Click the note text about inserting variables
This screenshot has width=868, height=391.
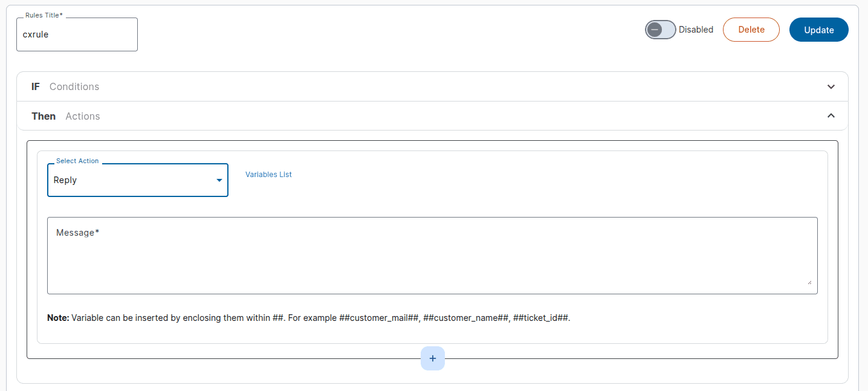[x=309, y=318]
